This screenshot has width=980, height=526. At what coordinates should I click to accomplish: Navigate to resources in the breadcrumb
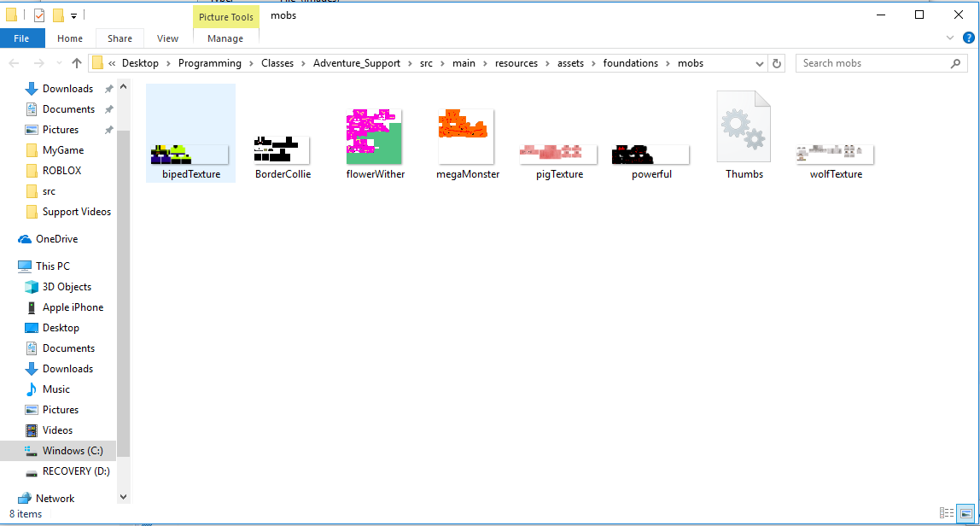tap(516, 63)
